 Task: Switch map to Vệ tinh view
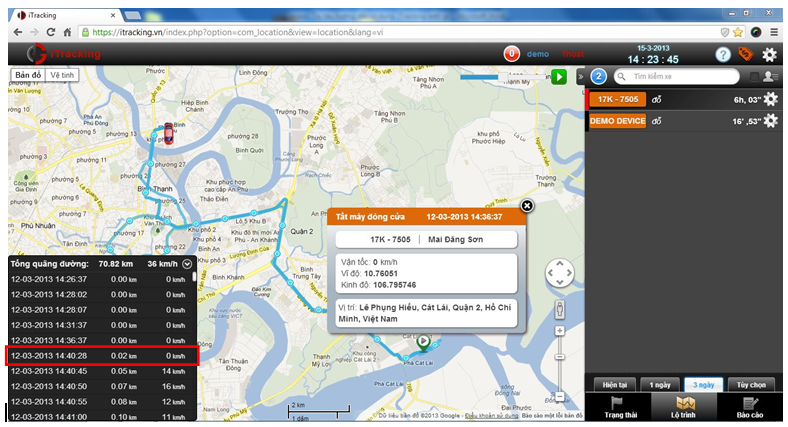point(62,75)
